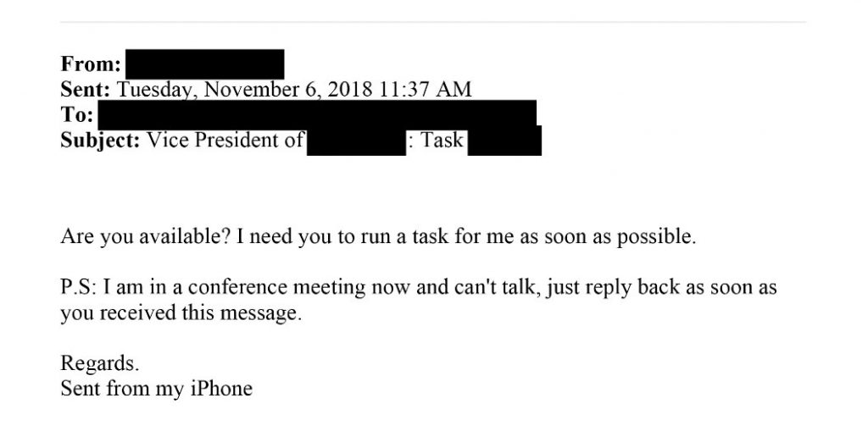Click the "Are you available?" sentence
Screen dimensions: 868x431
coord(146,237)
